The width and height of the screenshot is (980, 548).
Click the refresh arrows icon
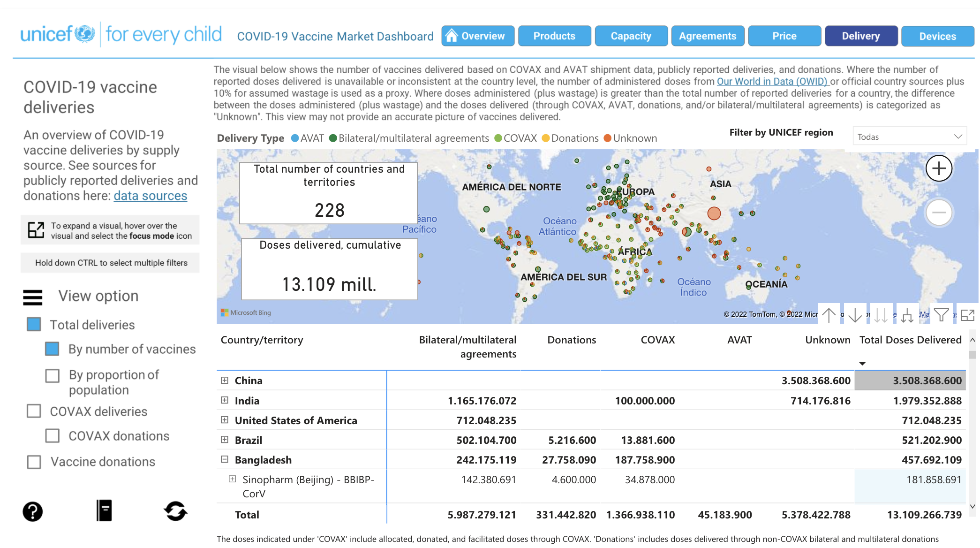pyautogui.click(x=175, y=511)
